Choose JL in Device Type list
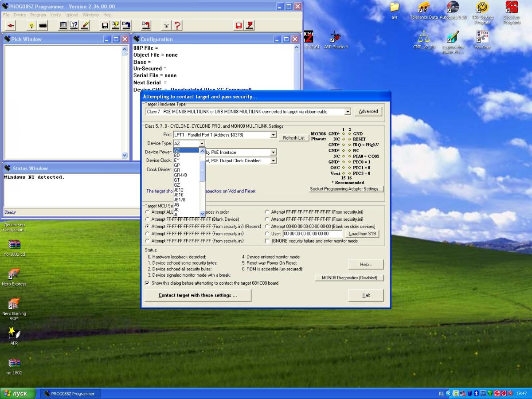Viewport: 532px width, 399px height. point(186,215)
